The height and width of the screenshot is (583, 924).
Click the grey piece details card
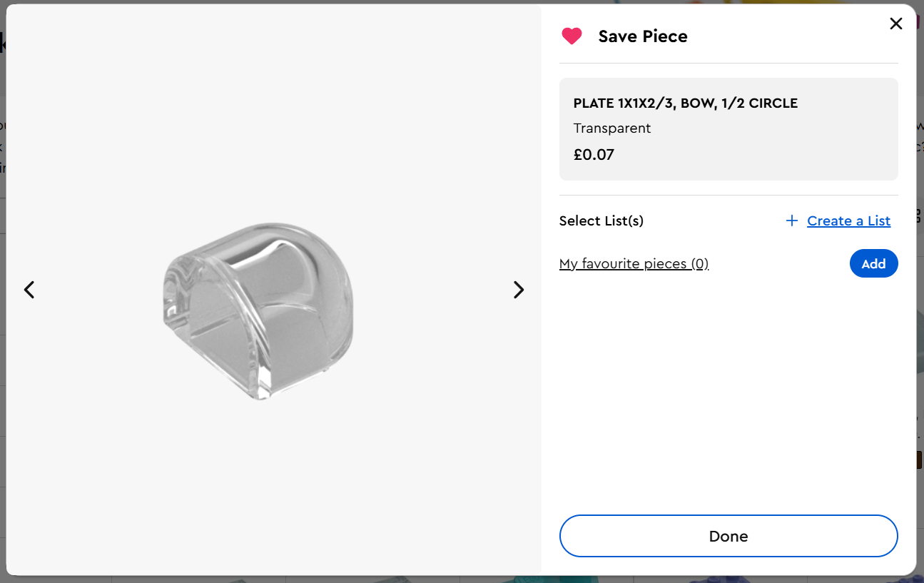[728, 129]
